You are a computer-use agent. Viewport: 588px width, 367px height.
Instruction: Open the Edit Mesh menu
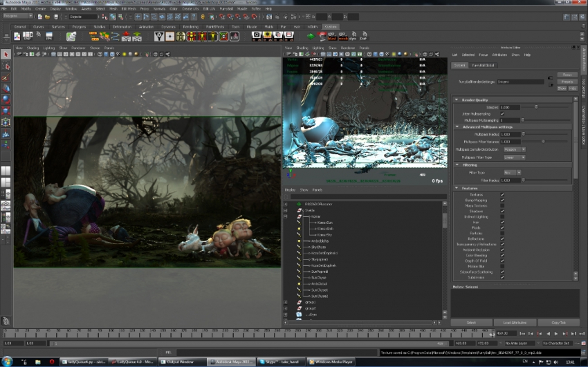[129, 8]
